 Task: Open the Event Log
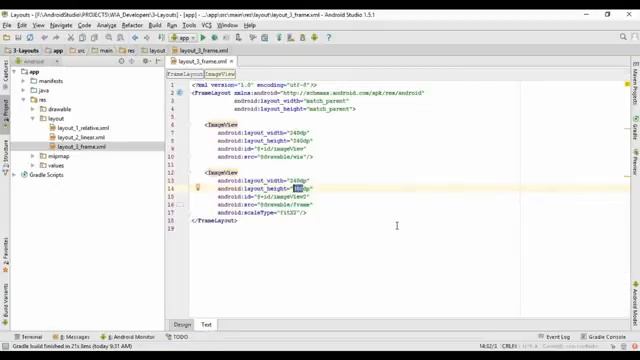coord(554,337)
